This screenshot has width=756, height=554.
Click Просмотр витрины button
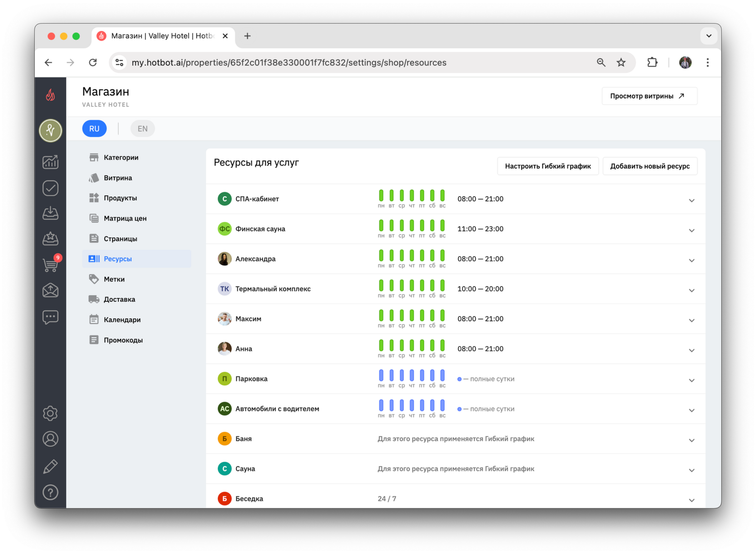649,96
